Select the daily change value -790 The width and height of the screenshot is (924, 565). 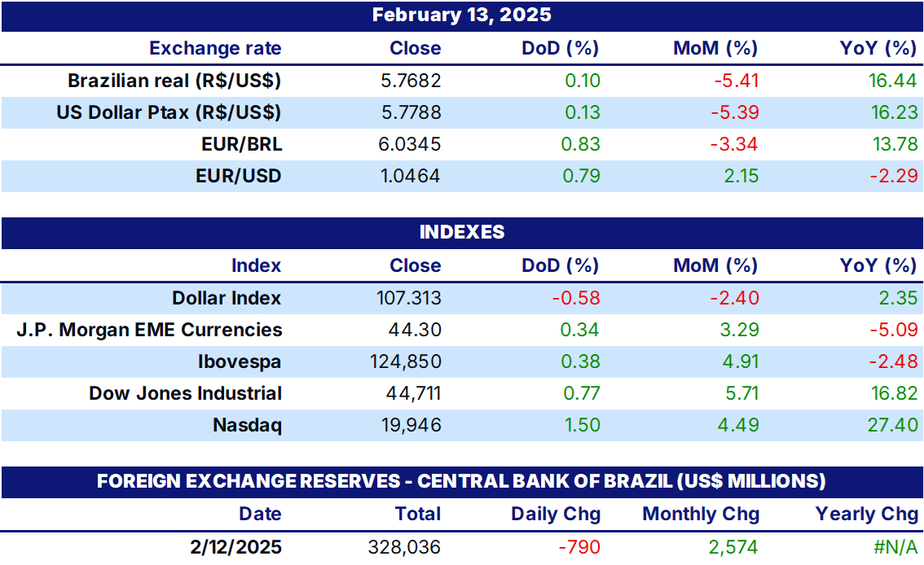click(579, 548)
